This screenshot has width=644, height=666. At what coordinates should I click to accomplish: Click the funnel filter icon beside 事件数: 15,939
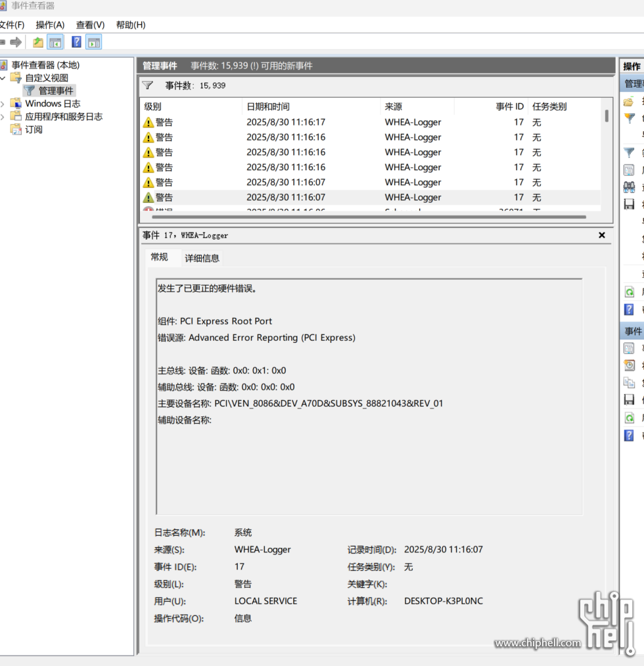147,85
